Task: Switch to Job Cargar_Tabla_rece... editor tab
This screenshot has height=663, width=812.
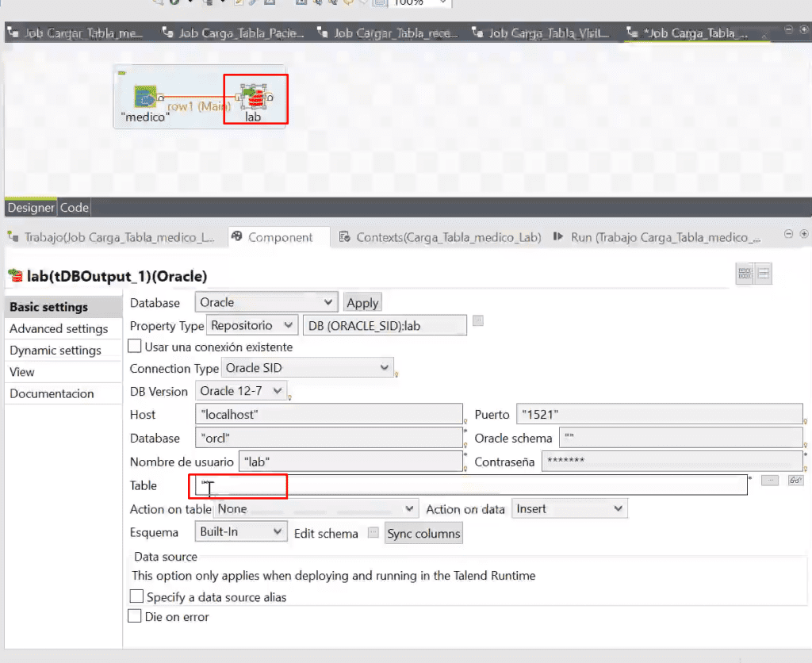Action: point(388,33)
